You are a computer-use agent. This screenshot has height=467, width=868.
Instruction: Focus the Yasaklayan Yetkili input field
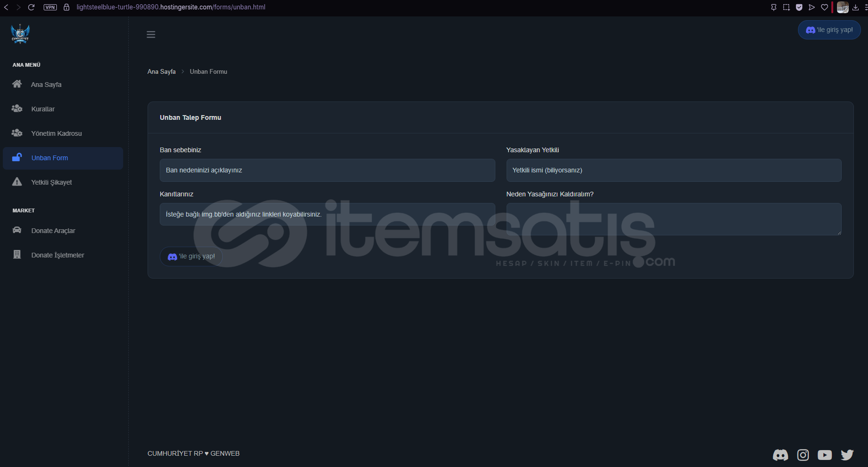[674, 170]
